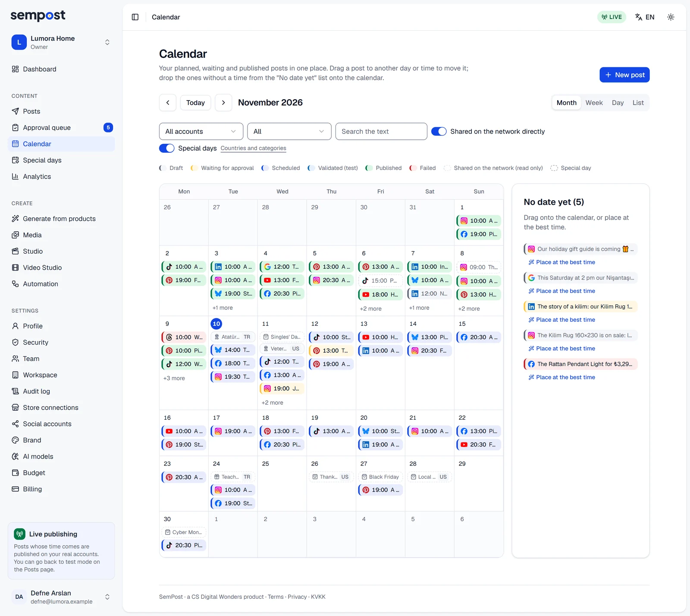690x616 pixels.
Task: Open Brand settings
Action: [61, 440]
